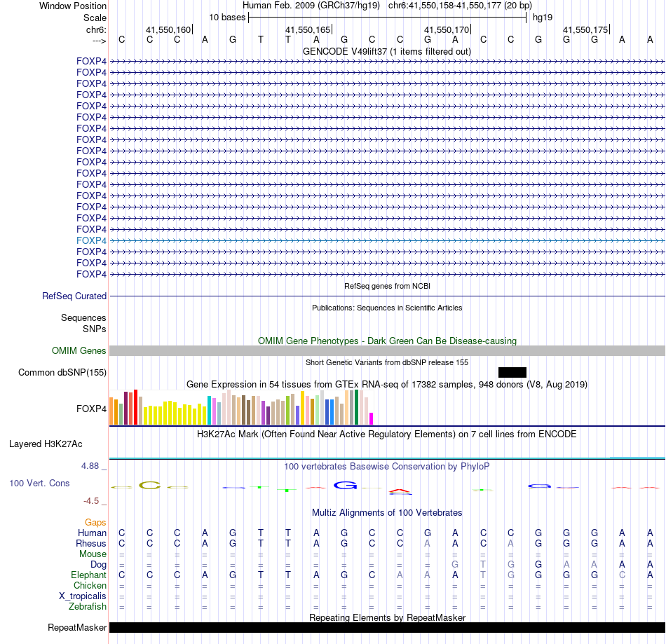The width and height of the screenshot is (666, 644).
Task: Click the orange Gaps label
Action: (x=95, y=523)
